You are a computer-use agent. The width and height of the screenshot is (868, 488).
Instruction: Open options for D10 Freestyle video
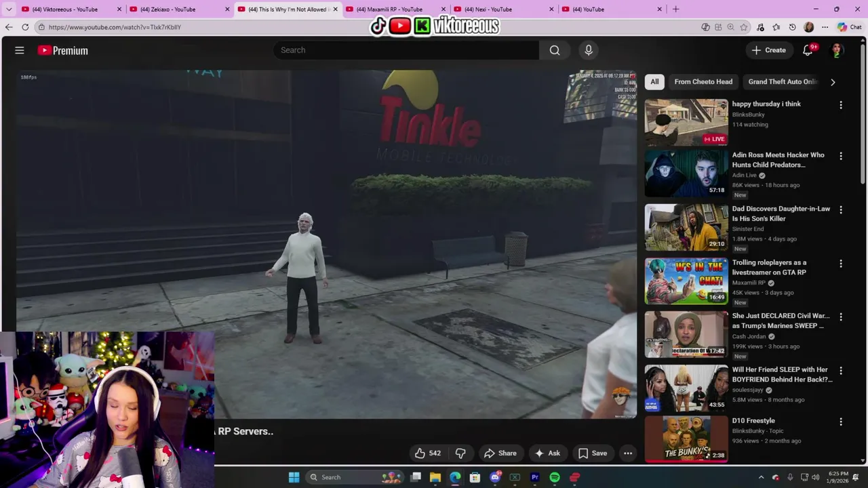point(841,422)
